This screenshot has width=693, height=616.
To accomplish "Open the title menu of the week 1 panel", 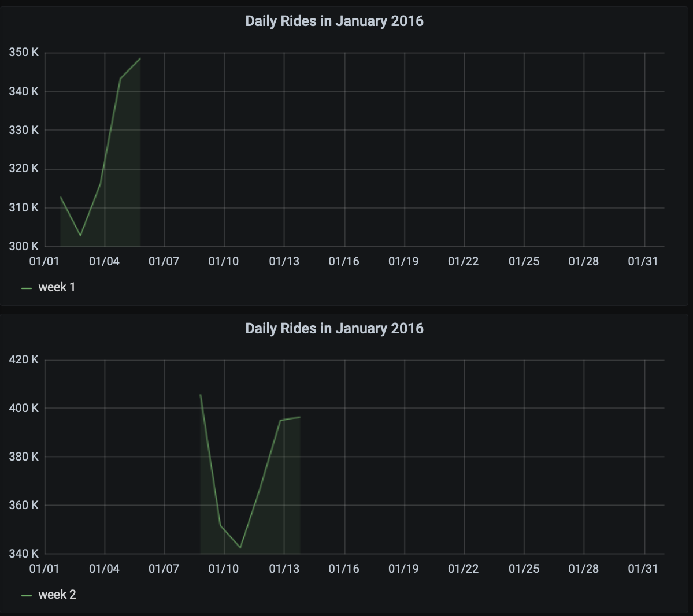I will [x=334, y=21].
